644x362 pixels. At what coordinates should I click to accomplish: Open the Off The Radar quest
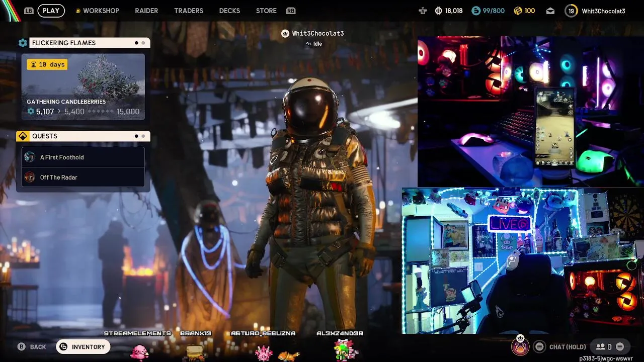click(x=83, y=177)
